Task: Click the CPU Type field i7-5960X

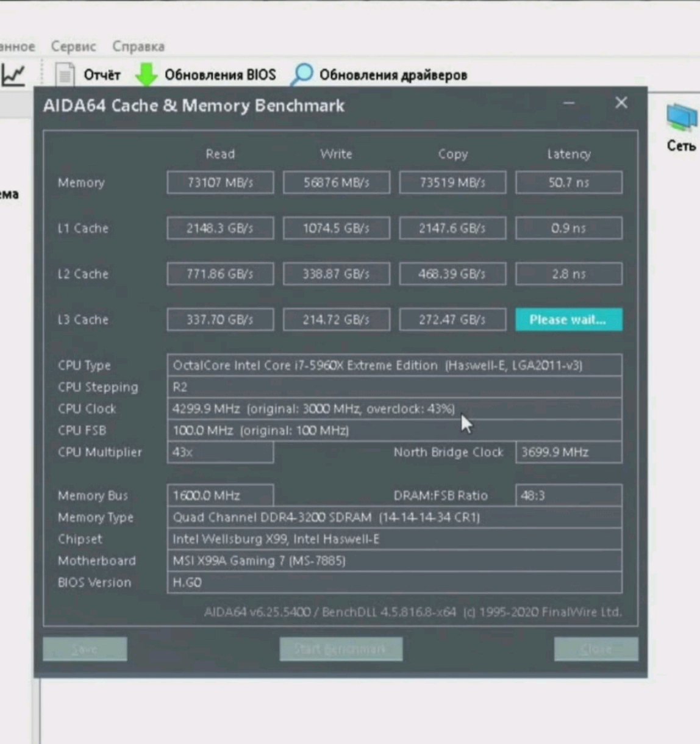Action: coord(395,365)
